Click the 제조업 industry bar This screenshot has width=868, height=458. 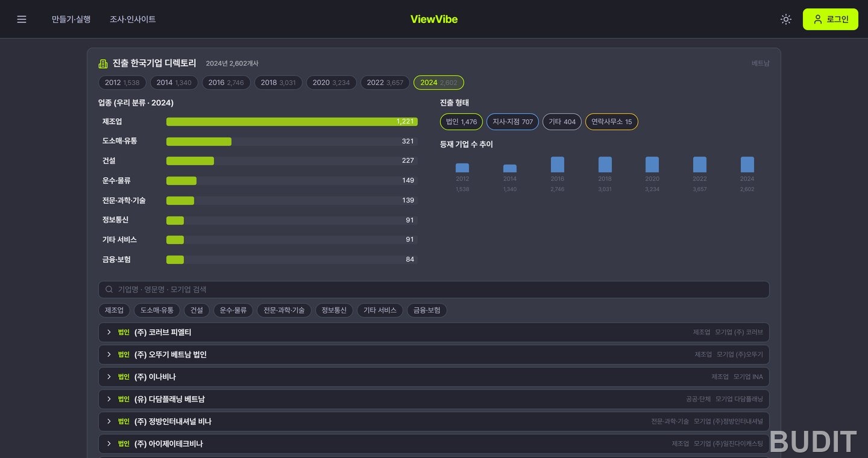point(292,122)
